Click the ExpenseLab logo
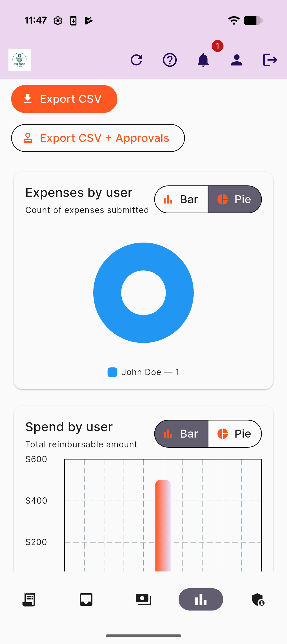 (19, 60)
